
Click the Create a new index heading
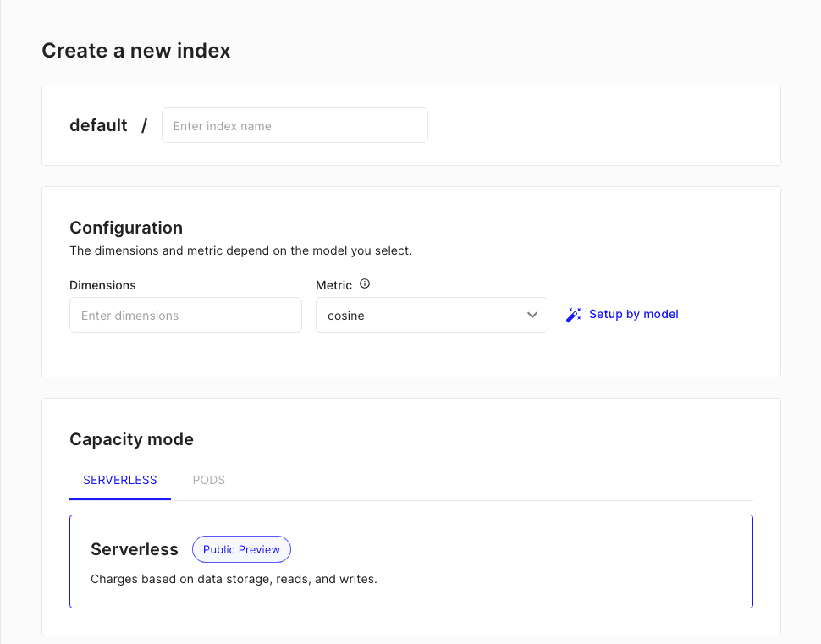click(136, 51)
